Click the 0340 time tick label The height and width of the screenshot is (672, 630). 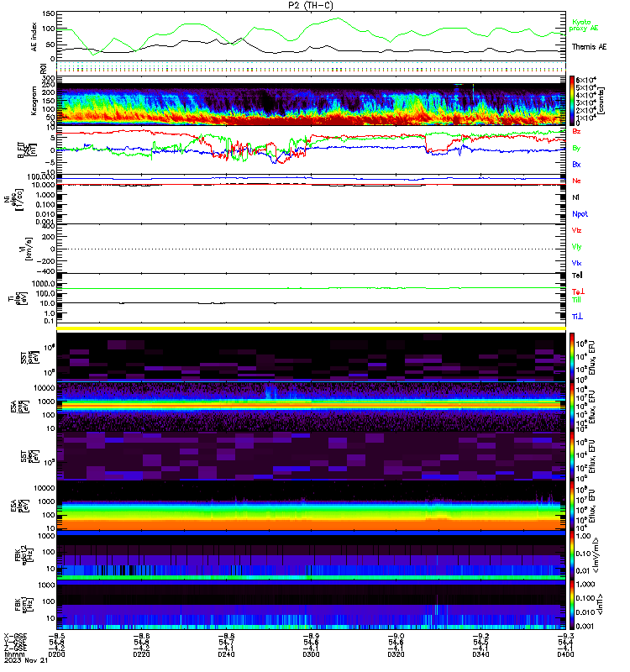click(x=480, y=654)
